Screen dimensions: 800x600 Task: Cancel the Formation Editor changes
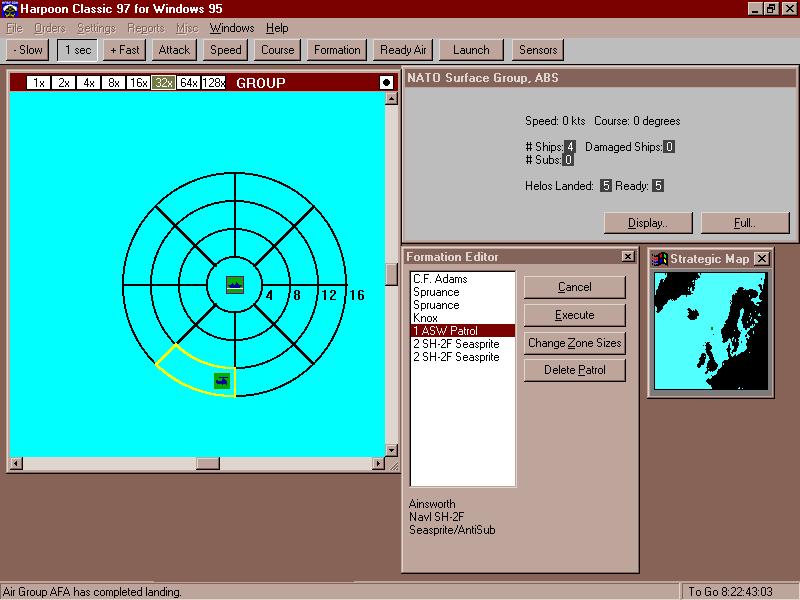pyautogui.click(x=574, y=287)
